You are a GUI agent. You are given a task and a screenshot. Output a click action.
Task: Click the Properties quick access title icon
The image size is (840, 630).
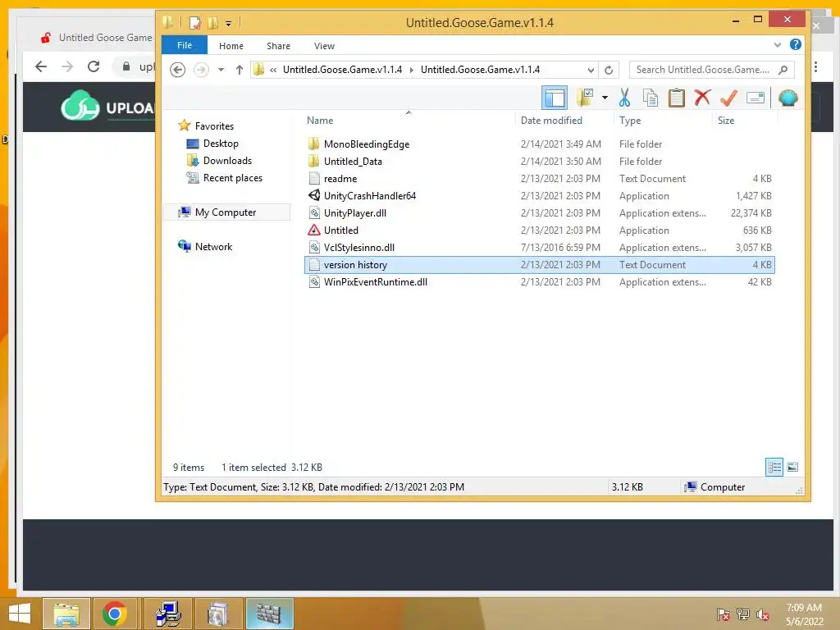coord(195,22)
